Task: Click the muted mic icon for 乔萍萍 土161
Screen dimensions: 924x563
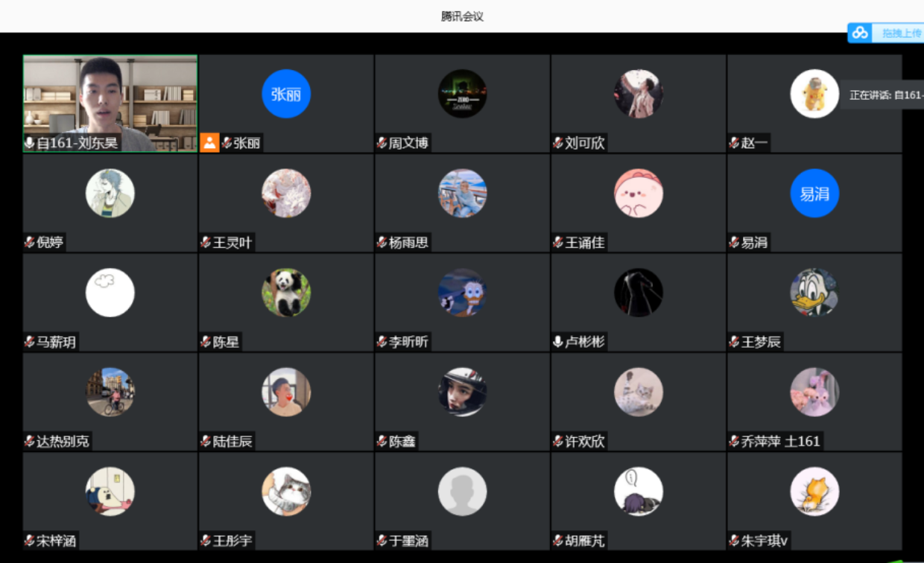Action: (734, 442)
